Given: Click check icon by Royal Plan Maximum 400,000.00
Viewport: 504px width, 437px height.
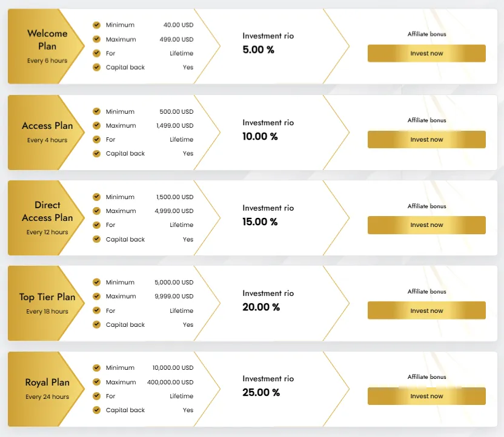Looking at the screenshot, I should point(96,382).
